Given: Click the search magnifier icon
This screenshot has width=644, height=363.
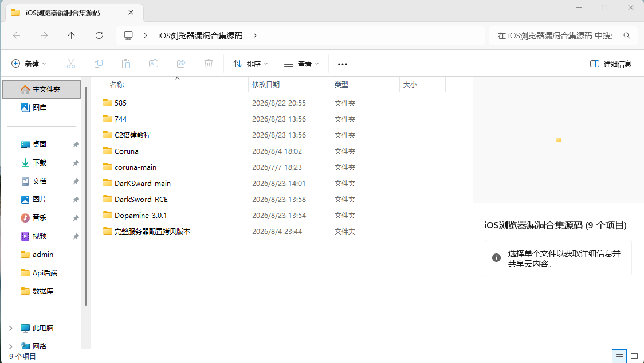Looking at the screenshot, I should 627,36.
